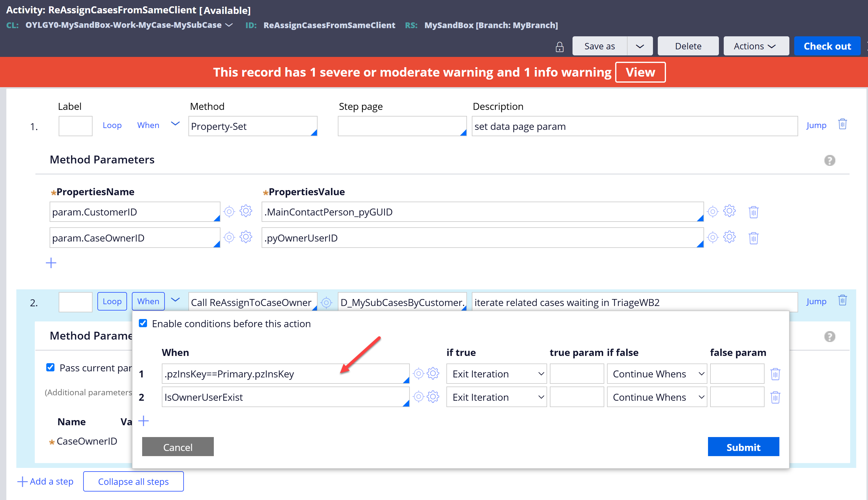Click the step 1 Step page field
868x500 pixels.
[402, 126]
